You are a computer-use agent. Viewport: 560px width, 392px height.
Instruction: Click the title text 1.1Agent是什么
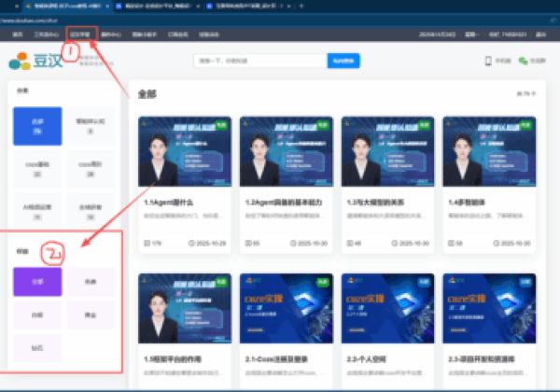(x=168, y=203)
